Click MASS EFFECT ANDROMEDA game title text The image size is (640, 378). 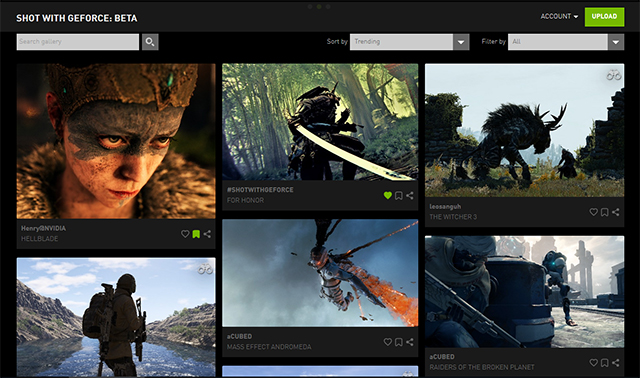coord(269,347)
